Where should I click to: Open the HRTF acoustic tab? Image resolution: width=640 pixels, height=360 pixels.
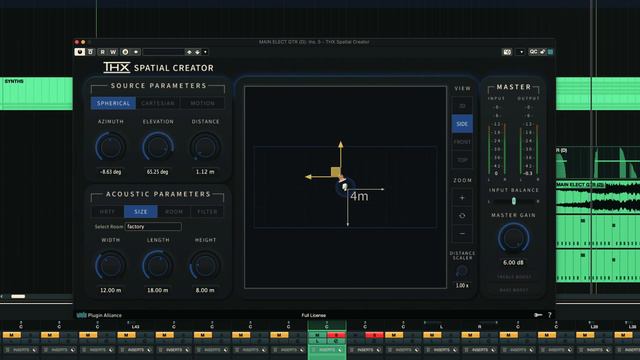click(107, 211)
